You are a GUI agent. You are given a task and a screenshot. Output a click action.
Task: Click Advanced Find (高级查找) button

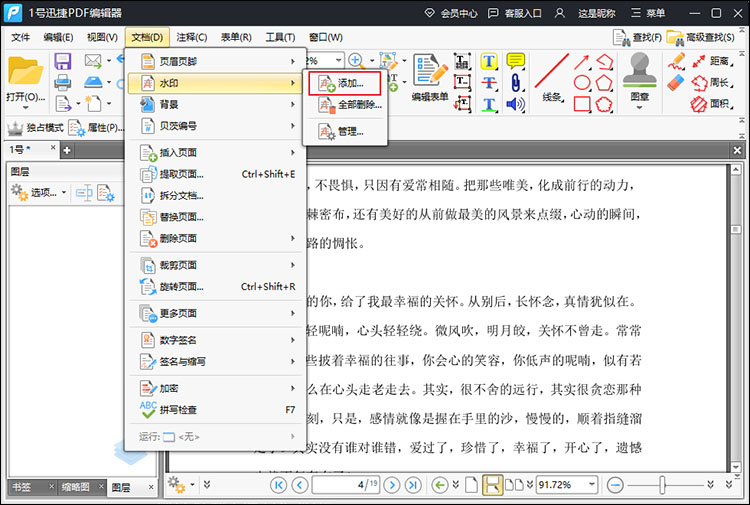(704, 38)
